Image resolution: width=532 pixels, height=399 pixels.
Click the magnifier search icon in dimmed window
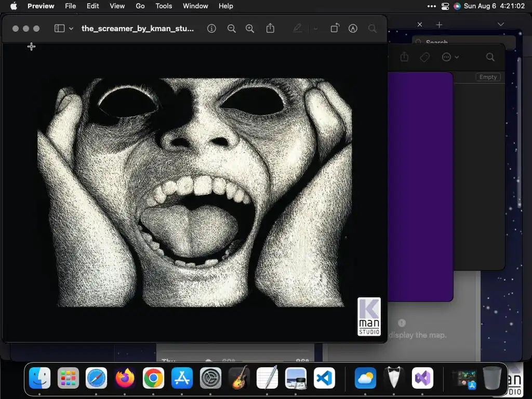(x=490, y=57)
